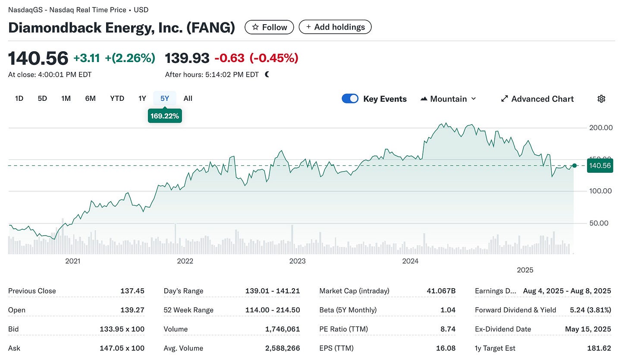Image resolution: width=628 pixels, height=364 pixels.
Task: Click the 1y Target Est value 181.62
Action: pyautogui.click(x=599, y=348)
